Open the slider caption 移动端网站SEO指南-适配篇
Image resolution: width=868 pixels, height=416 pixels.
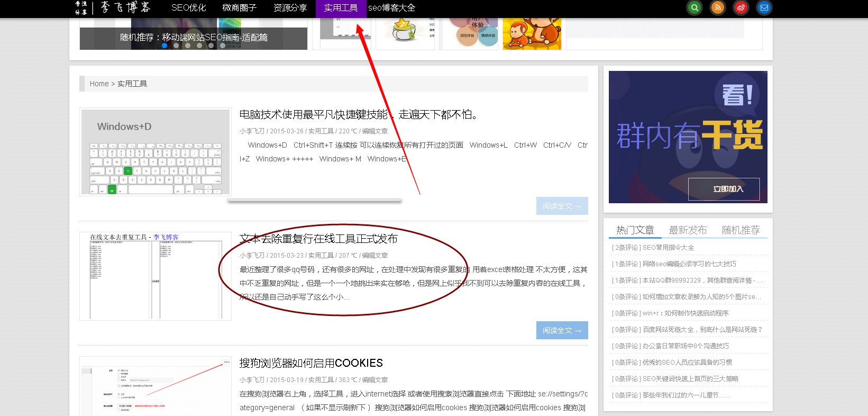click(x=194, y=37)
